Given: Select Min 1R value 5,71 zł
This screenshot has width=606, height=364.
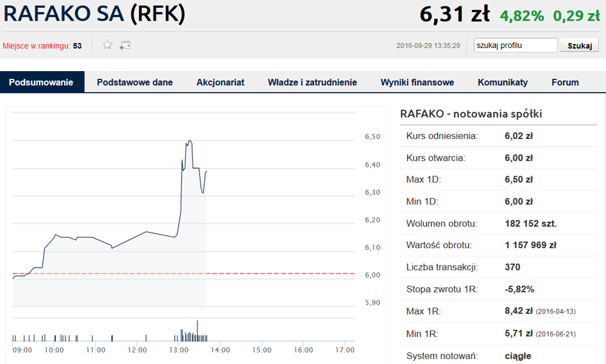Looking at the screenshot, I should pyautogui.click(x=519, y=333).
